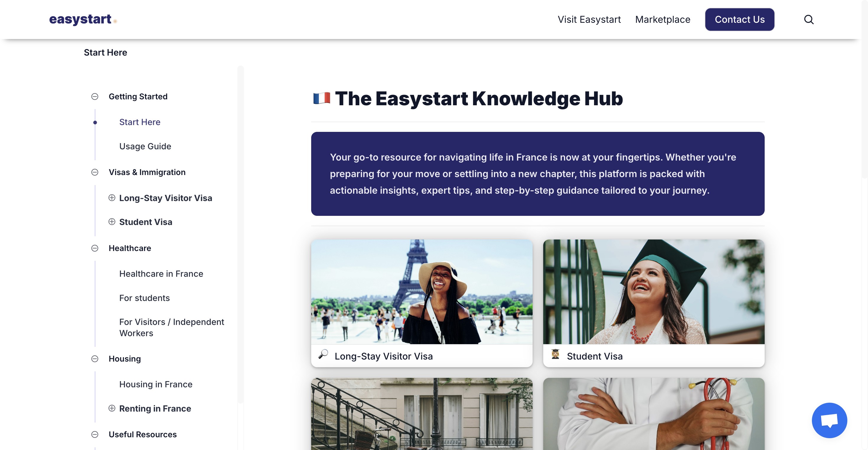Open the chat bubble widget
The width and height of the screenshot is (868, 450).
coord(829,420)
